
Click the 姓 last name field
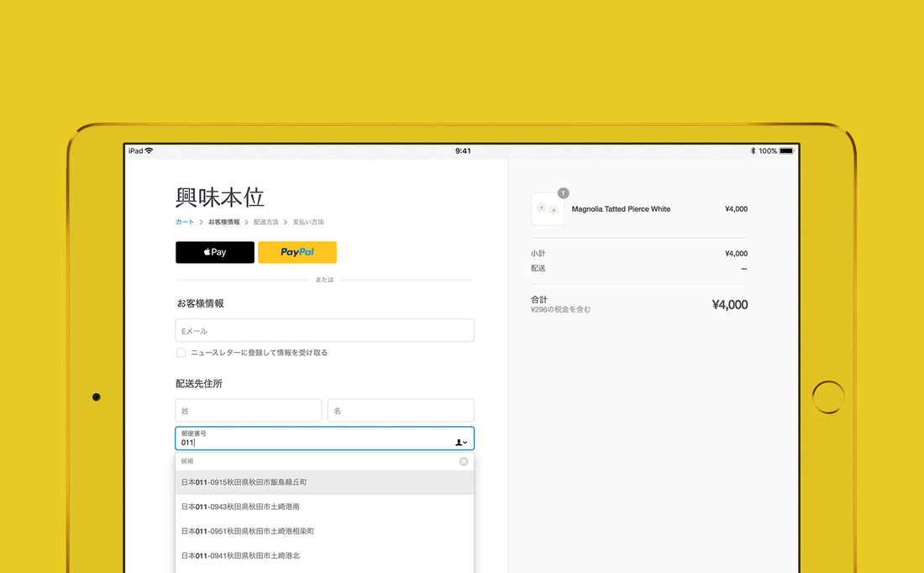click(249, 410)
